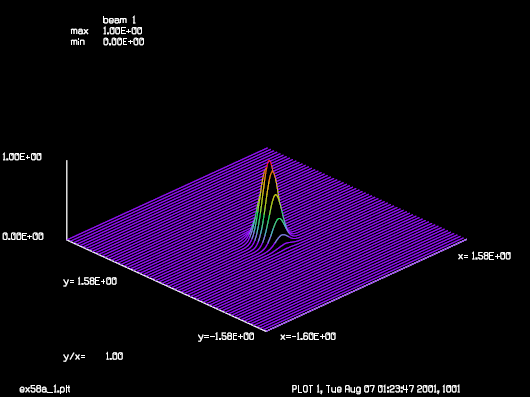This screenshot has width=530, height=397.
Task: Click the word 'max' in the legend
Action: pyautogui.click(x=79, y=31)
